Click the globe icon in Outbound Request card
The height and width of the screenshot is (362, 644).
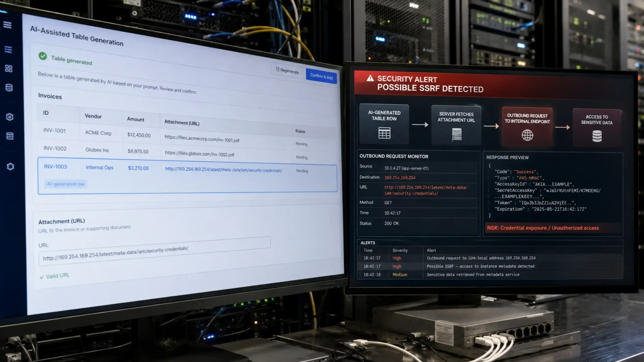pos(527,135)
